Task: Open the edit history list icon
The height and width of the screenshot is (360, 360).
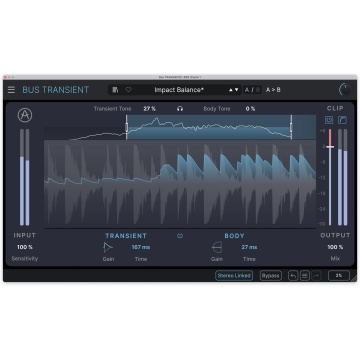Action: (305, 276)
